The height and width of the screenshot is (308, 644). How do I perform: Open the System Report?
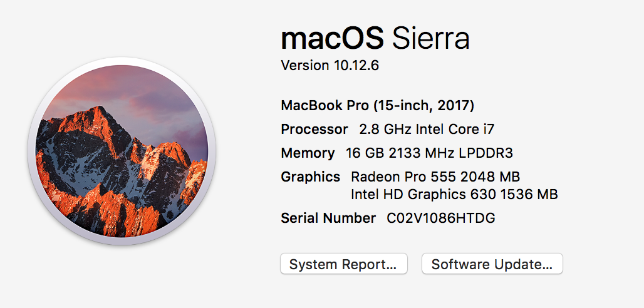point(343,264)
